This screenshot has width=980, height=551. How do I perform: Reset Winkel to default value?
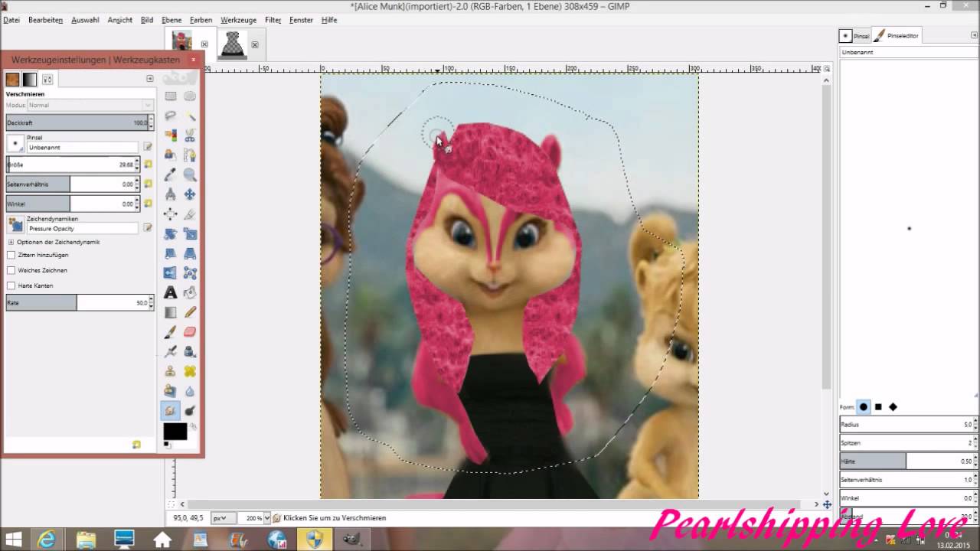click(148, 204)
